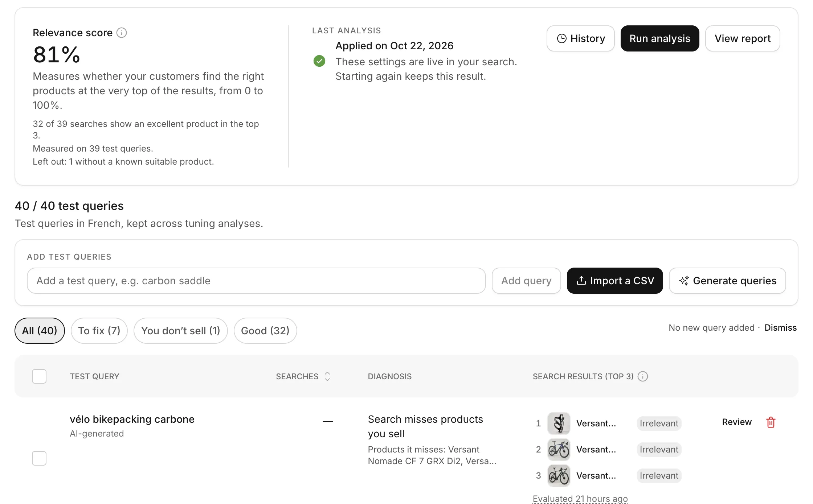The width and height of the screenshot is (813, 504).
Task: Click Generate queries button
Action: coord(727,281)
